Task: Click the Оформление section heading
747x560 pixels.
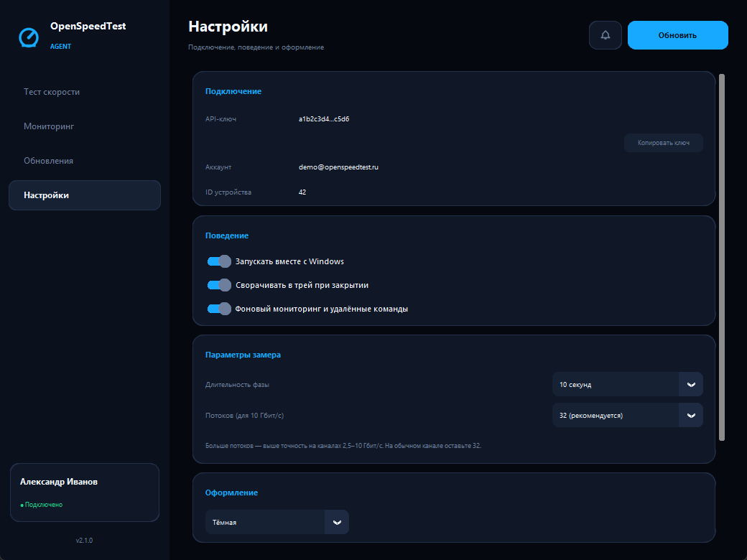Action: [231, 493]
